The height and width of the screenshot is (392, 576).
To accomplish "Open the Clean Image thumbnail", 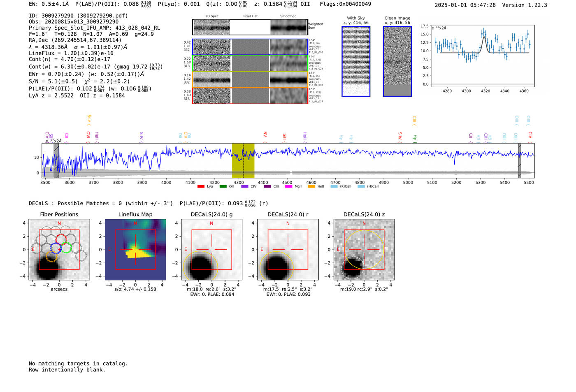I will click(x=397, y=61).
